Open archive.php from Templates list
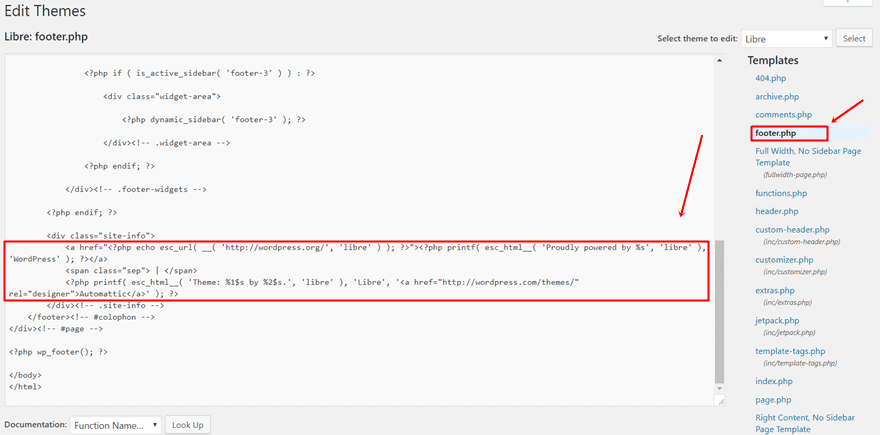880x435 pixels. (x=777, y=97)
